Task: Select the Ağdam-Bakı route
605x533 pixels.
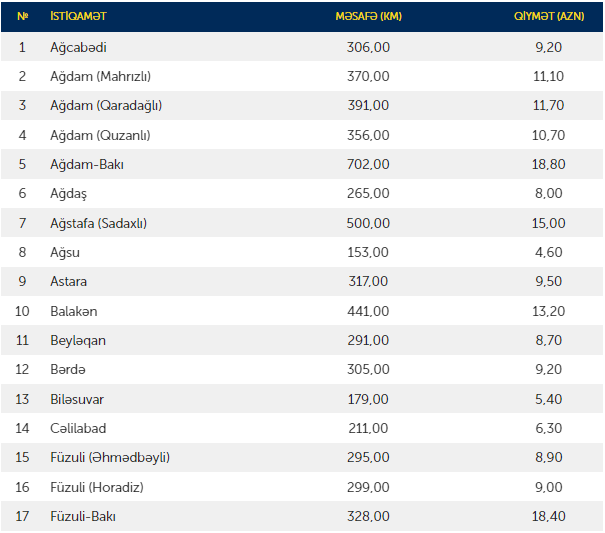Action: [87, 164]
